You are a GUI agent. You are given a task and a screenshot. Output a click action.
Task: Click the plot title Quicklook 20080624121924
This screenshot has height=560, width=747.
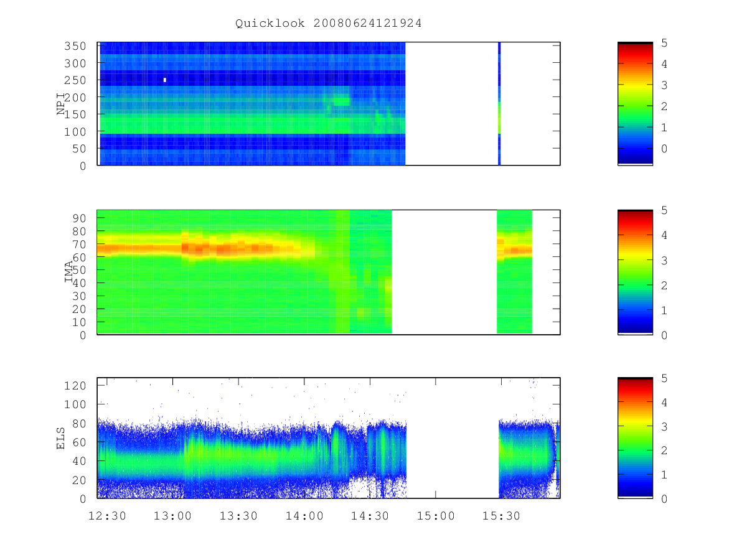[328, 23]
